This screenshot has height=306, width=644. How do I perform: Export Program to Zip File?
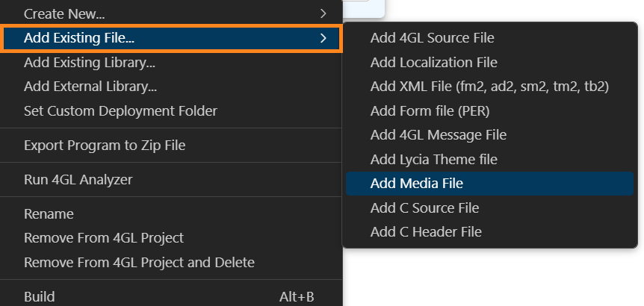tap(105, 146)
